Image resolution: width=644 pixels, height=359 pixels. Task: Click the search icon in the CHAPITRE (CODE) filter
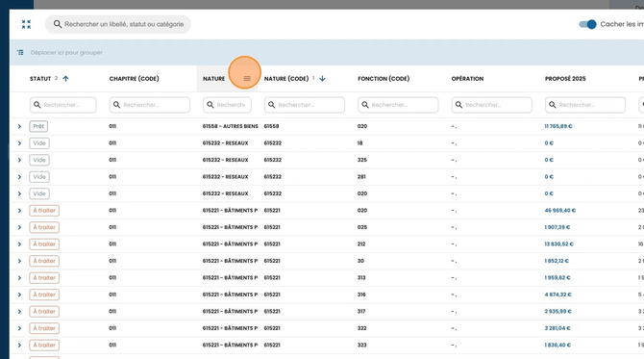[116, 105]
